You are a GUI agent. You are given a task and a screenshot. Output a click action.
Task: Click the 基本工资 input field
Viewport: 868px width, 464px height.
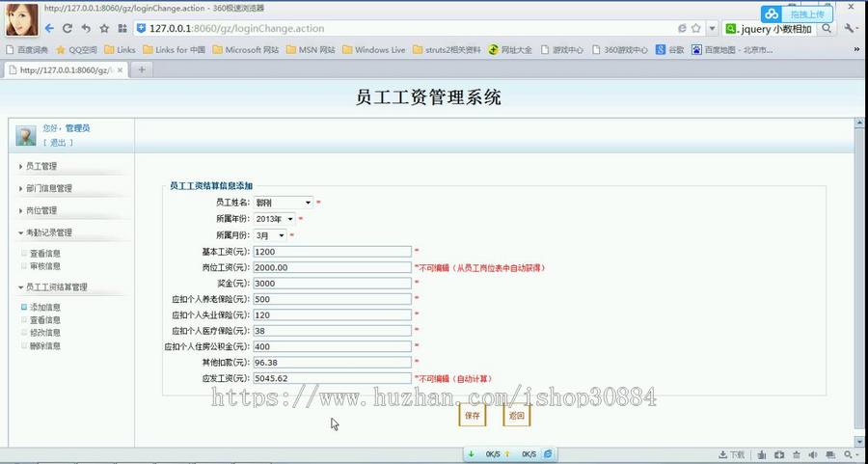(x=332, y=252)
